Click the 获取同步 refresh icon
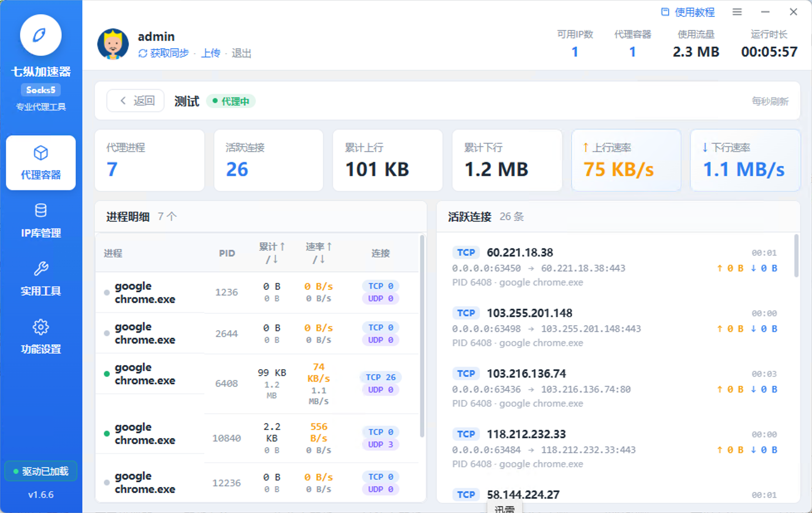The image size is (812, 513). pyautogui.click(x=142, y=54)
